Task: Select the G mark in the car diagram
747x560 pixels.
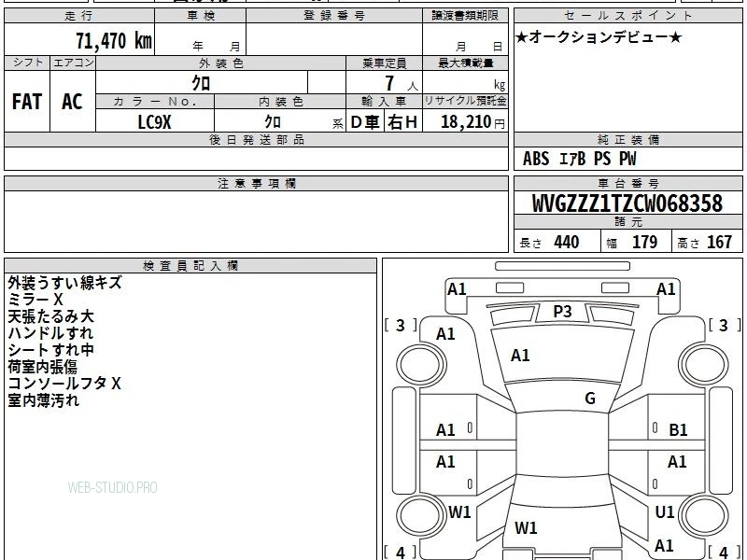Action: [590, 398]
